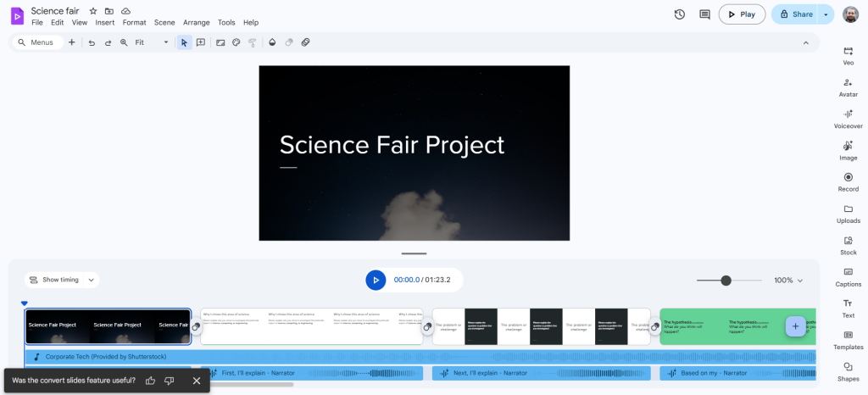Open the Uploads sidebar panel
The image size is (868, 395).
point(848,214)
